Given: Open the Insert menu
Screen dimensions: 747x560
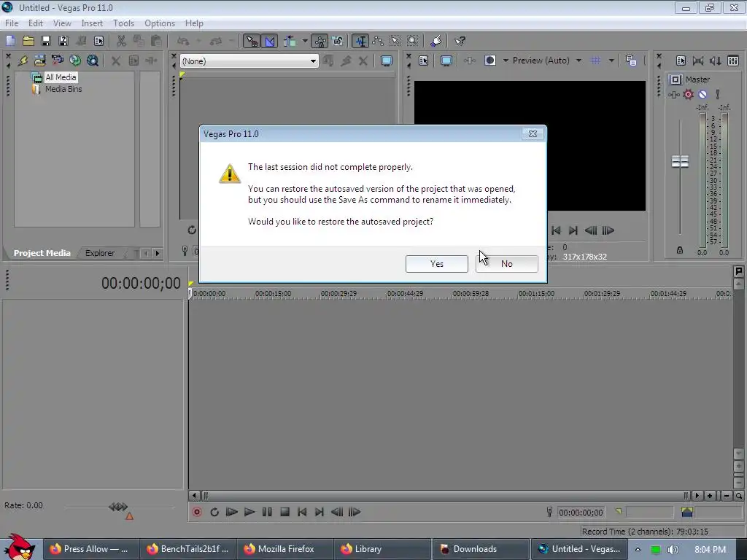Looking at the screenshot, I should click(x=92, y=23).
